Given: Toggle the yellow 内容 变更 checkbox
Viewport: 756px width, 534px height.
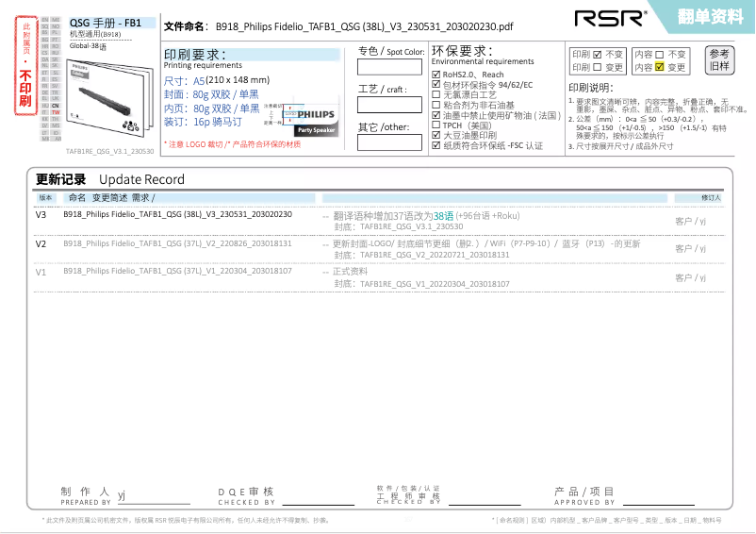Looking at the screenshot, I should click(660, 68).
